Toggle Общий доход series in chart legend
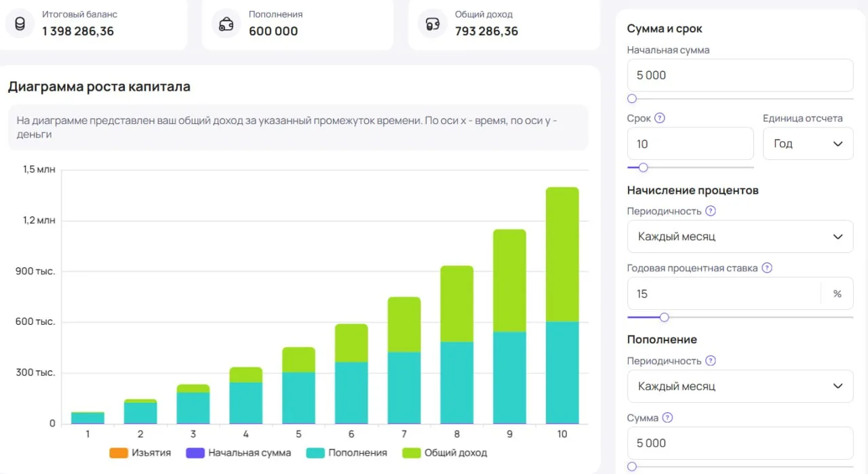Viewport: 868px width, 474px height. point(445,452)
